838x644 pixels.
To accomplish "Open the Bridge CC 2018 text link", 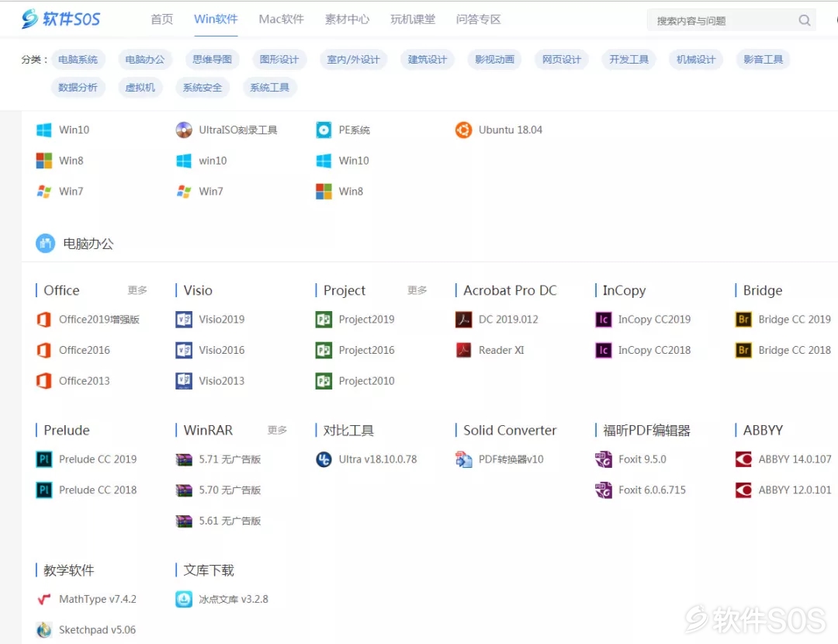I will click(795, 350).
